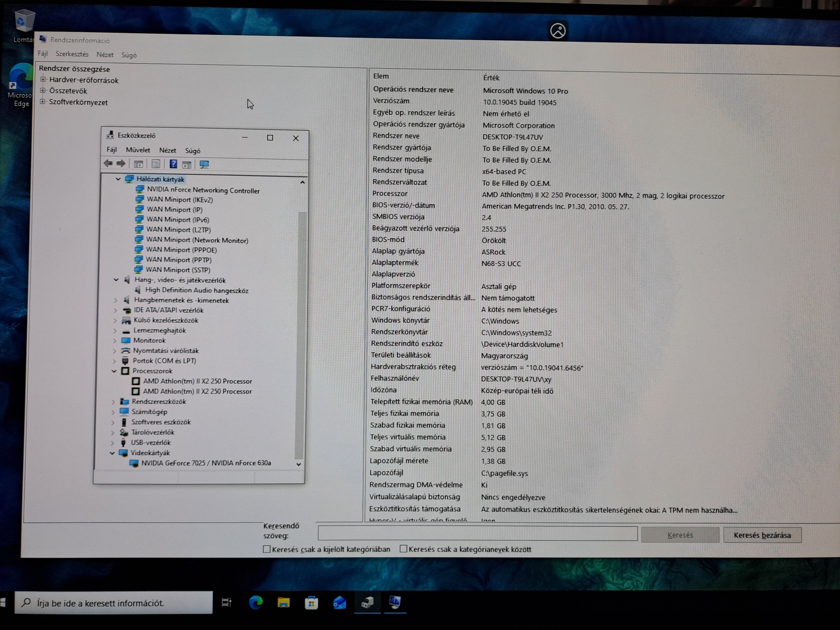Expand Szoftverkörnyezet in Rendszerinformáció tree
This screenshot has width=840, height=630.
[x=43, y=101]
